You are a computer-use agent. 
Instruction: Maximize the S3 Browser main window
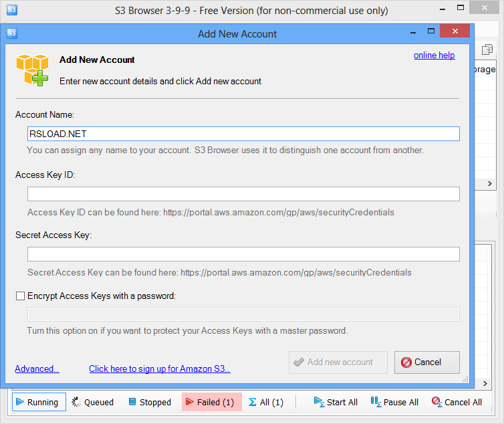point(461,8)
